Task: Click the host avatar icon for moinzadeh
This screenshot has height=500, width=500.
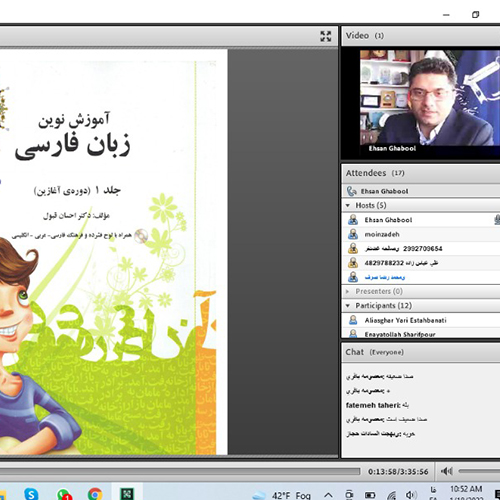Action: 353,234
